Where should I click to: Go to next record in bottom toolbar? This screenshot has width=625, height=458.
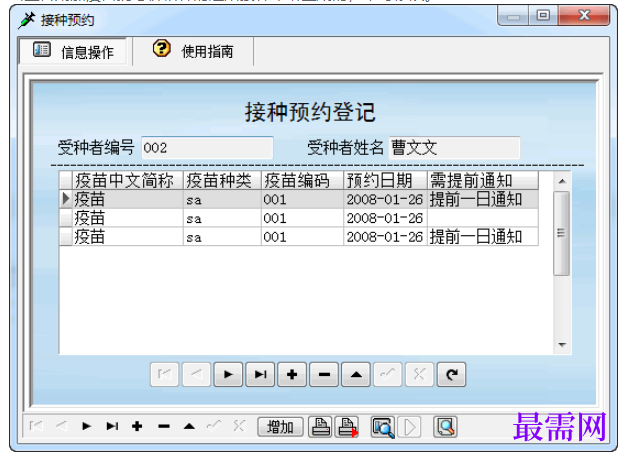pos(86,427)
